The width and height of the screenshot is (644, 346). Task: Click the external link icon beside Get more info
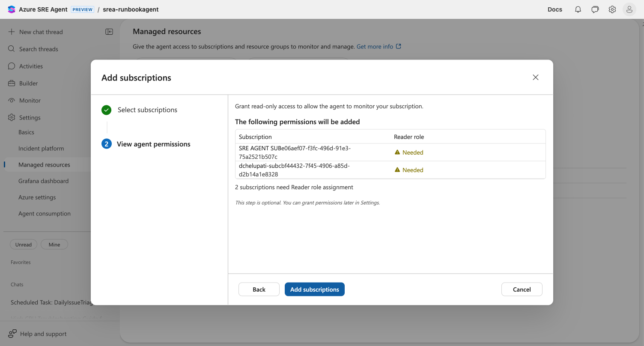pyautogui.click(x=399, y=46)
